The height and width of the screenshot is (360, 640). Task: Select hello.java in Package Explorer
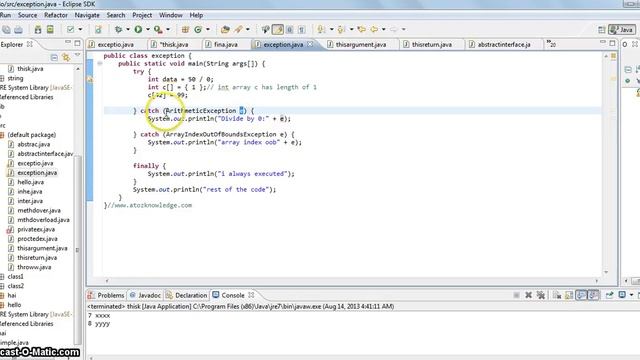[31, 182]
